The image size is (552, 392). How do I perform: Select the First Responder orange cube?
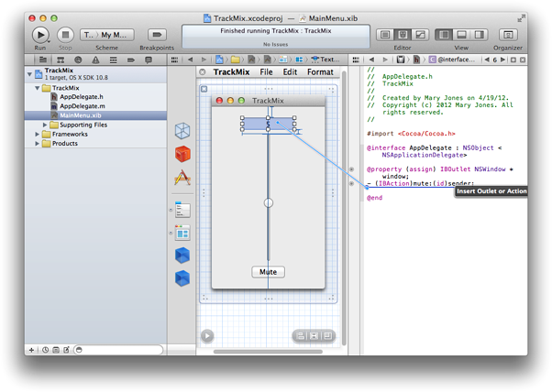click(x=182, y=154)
